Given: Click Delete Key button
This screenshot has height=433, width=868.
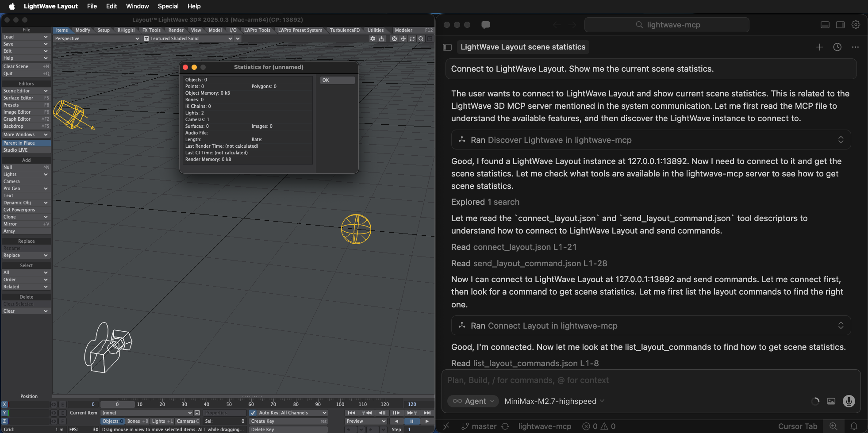Looking at the screenshot, I should click(288, 429).
